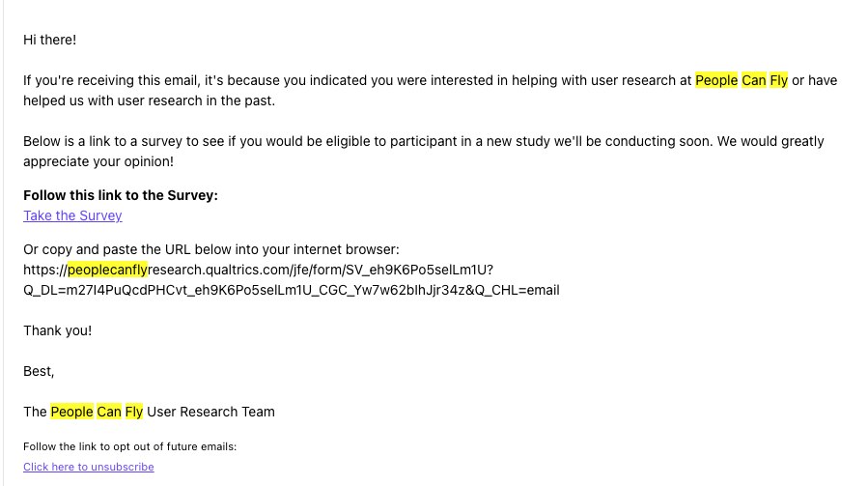This screenshot has width=868, height=486.
Task: Click the "Below is a link to a survey" sentence
Action: click(290, 141)
